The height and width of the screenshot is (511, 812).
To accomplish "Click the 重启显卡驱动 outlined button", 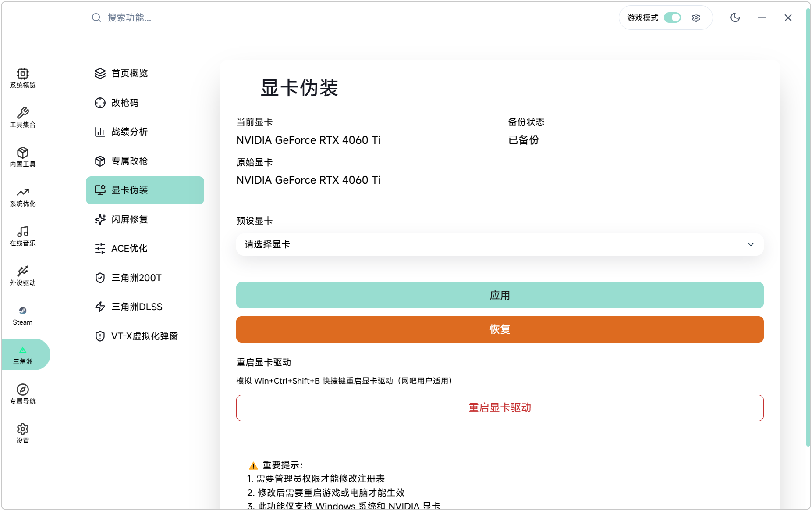I will point(500,408).
